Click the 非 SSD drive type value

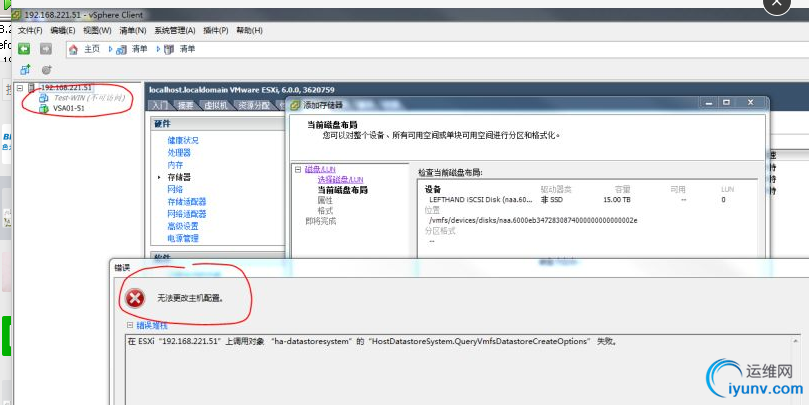(552, 200)
